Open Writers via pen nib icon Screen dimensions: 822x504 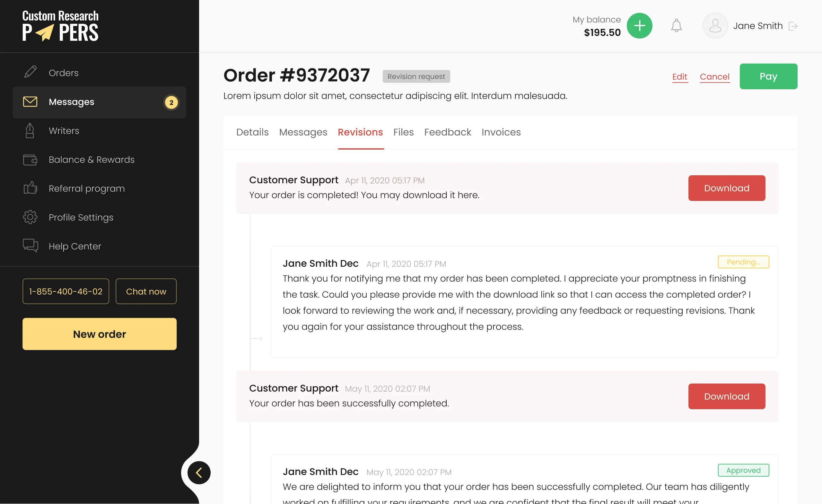click(x=30, y=130)
